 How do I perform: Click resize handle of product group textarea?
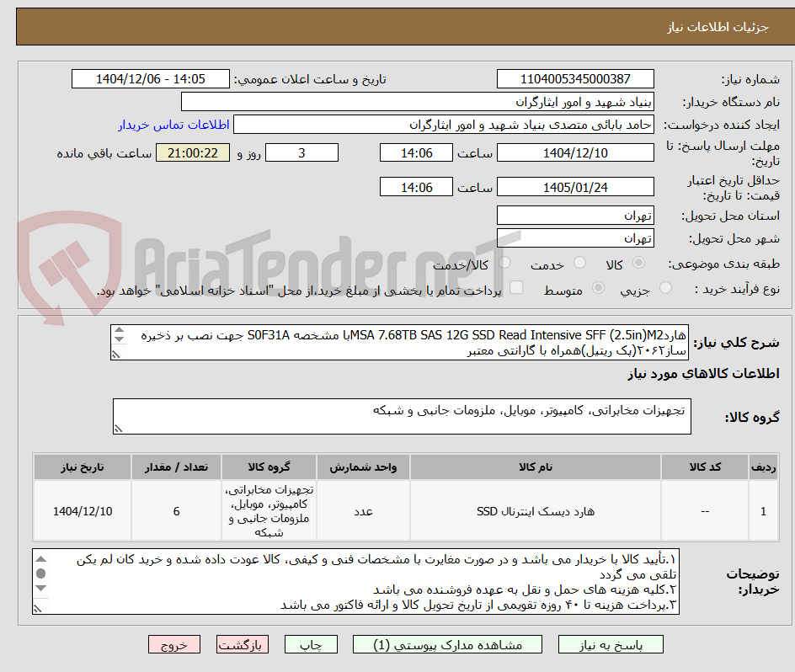pyautogui.click(x=118, y=429)
